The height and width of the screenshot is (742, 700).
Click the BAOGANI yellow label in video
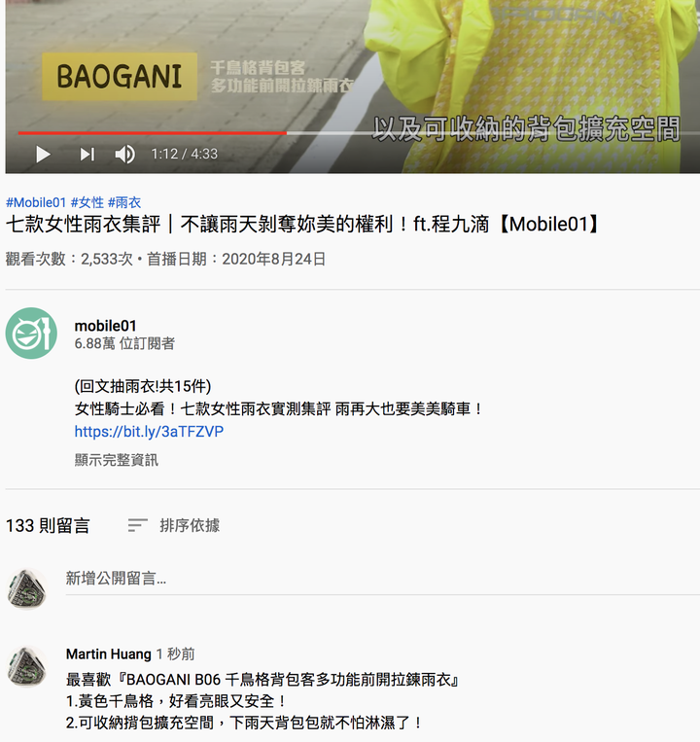120,77
